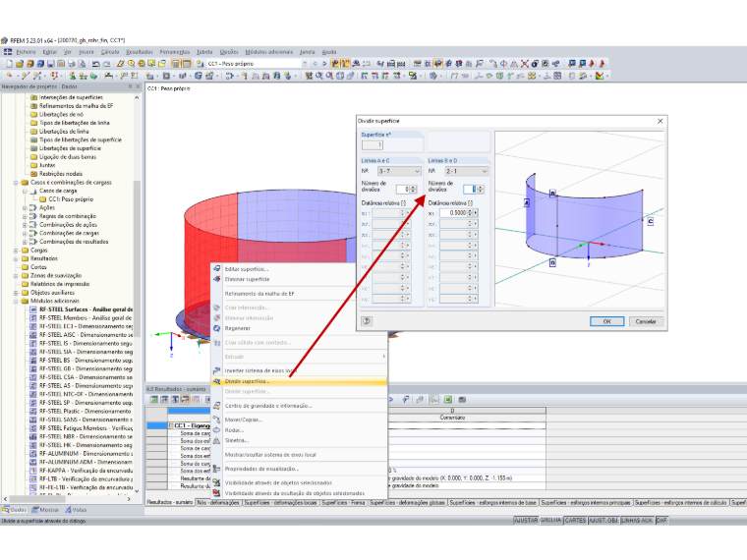747x560 pixels.
Task: Toggle DXF in status bar
Action: 661,521
